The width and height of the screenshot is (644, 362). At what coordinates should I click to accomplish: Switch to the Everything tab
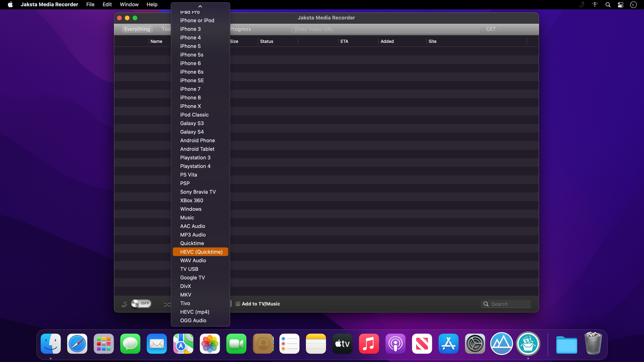137,29
